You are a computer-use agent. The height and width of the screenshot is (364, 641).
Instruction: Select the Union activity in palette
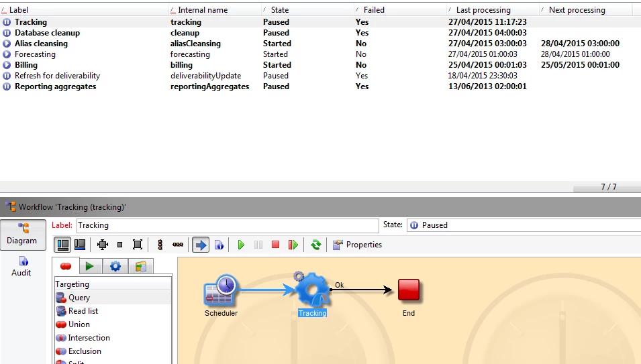pyautogui.click(x=112, y=324)
